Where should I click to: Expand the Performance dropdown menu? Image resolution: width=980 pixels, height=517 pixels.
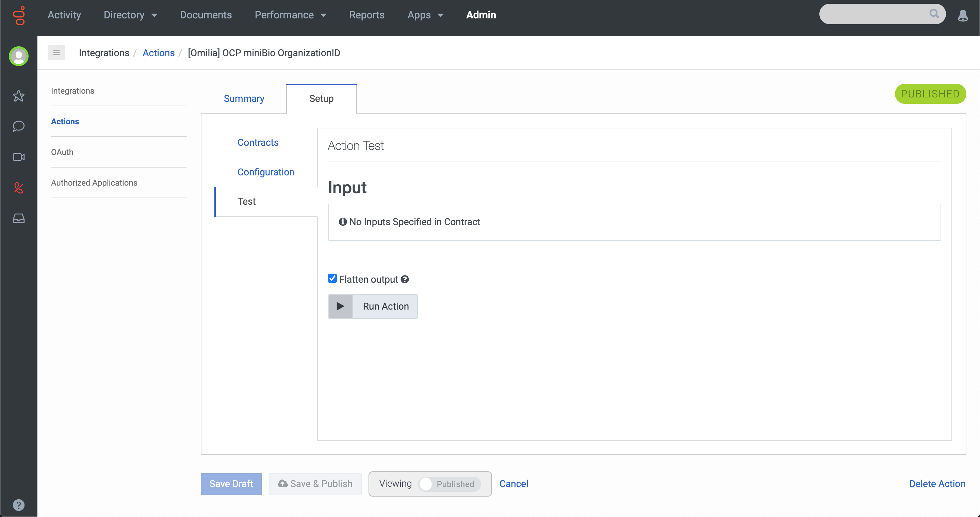(x=291, y=14)
